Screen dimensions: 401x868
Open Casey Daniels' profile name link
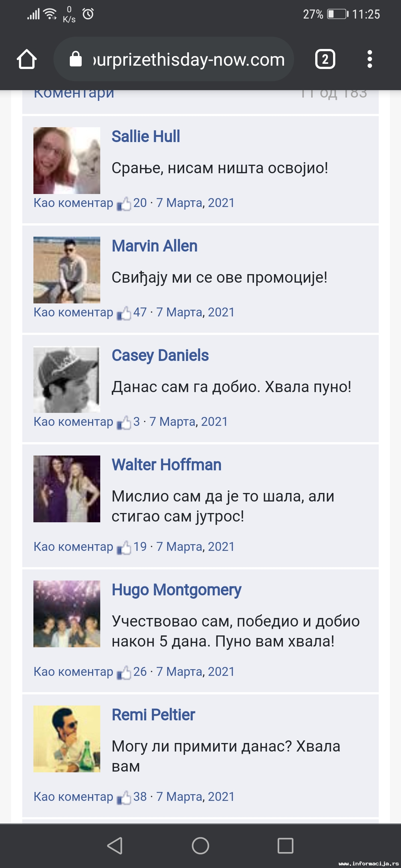click(x=160, y=355)
